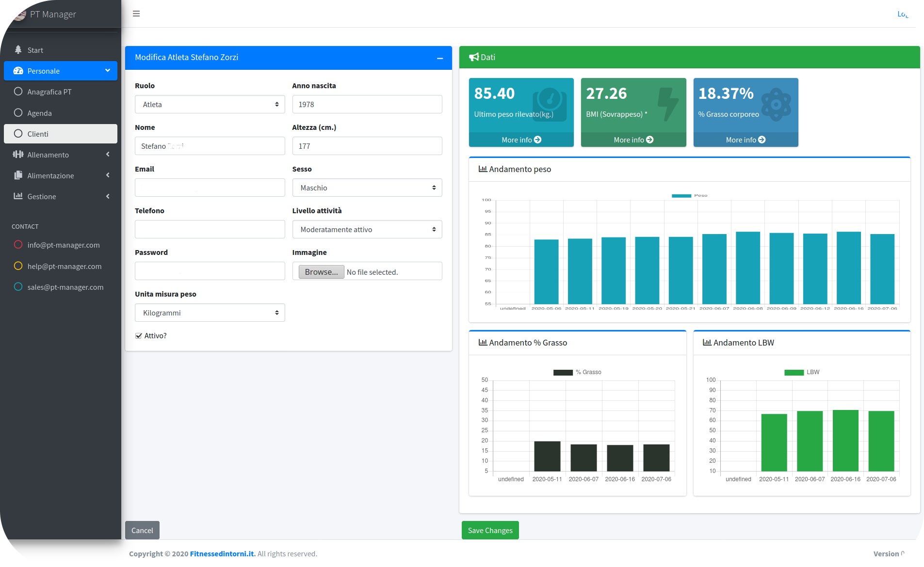
Task: Click the chart icon beside Andamento % Grasso
Action: coord(483,343)
